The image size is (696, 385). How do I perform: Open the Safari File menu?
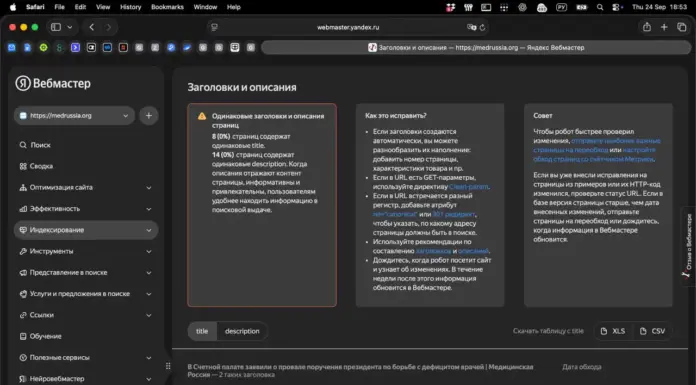click(59, 7)
